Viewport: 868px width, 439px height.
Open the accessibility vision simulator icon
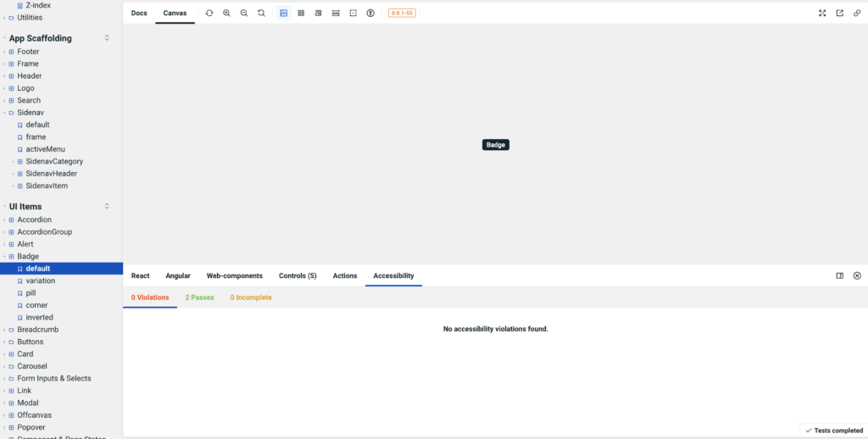coord(370,14)
